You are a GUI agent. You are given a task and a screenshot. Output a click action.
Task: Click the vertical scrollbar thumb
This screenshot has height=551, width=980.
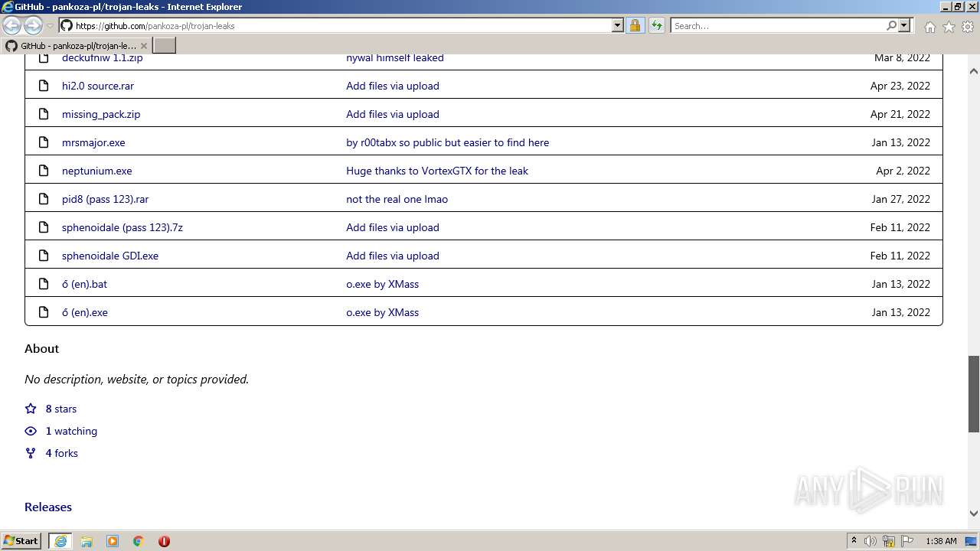click(x=974, y=394)
